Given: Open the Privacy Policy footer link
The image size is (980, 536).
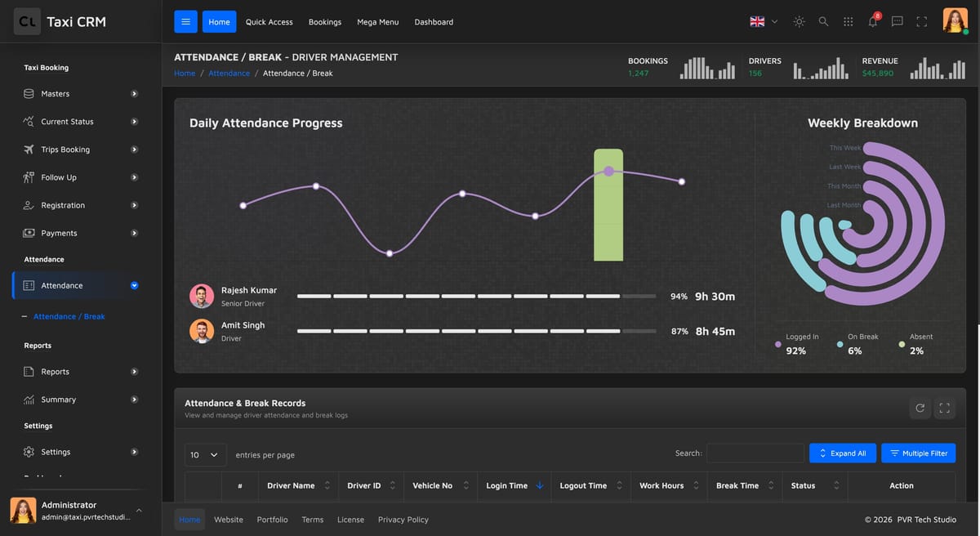Looking at the screenshot, I should (x=403, y=520).
